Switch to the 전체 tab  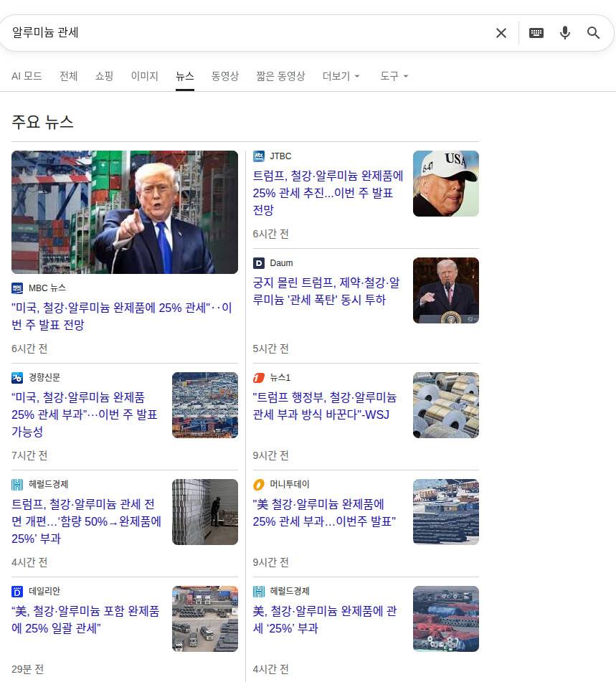(68, 76)
